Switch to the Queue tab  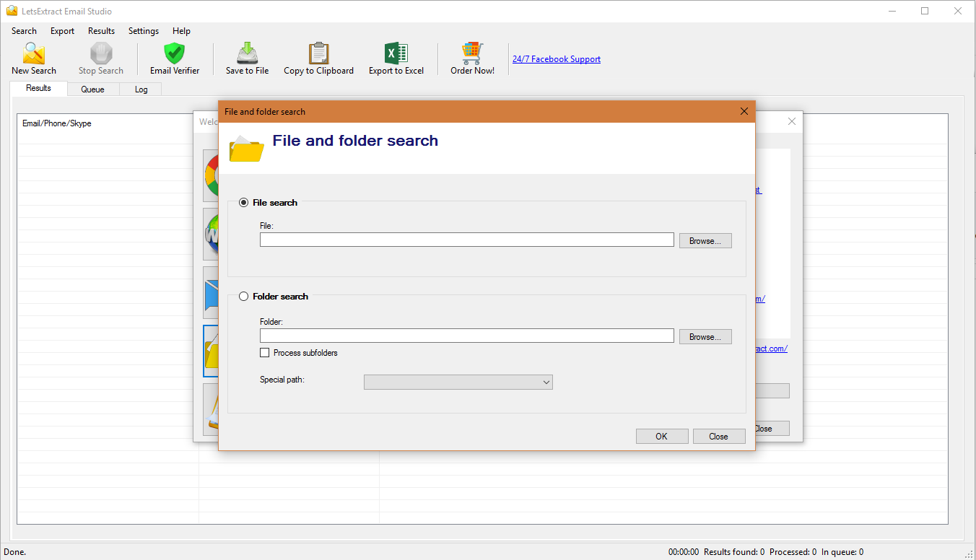[x=92, y=89]
